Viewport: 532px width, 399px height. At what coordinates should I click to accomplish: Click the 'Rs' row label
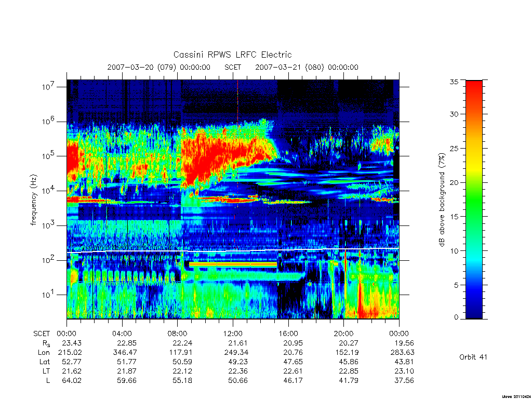46,343
